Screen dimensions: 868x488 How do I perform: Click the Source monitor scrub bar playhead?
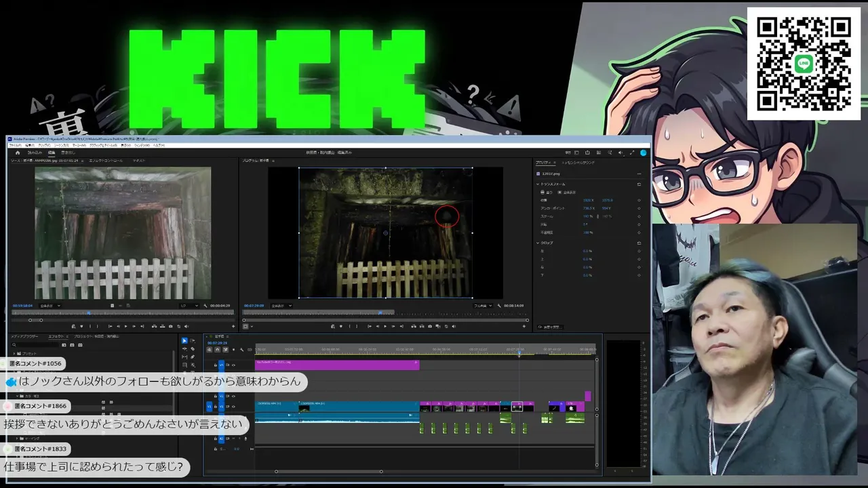tap(88, 312)
